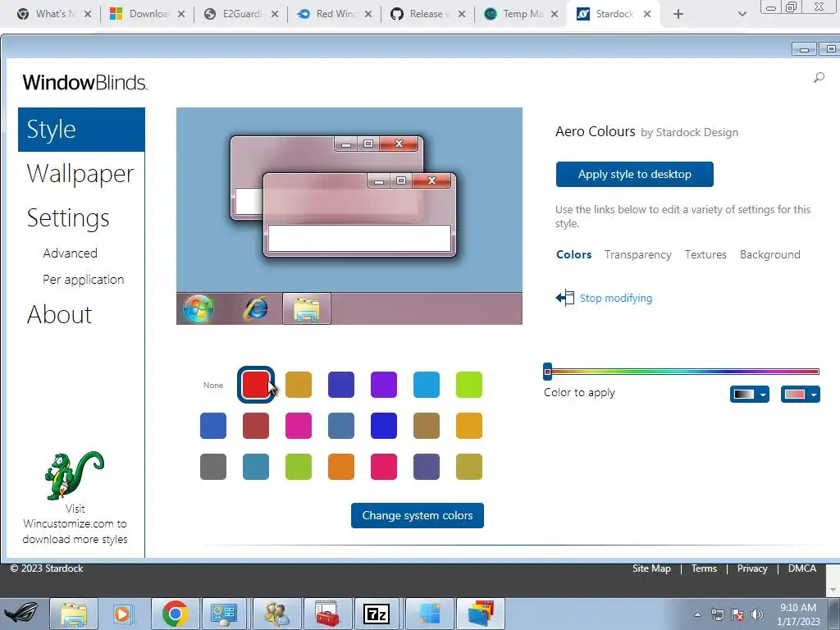The width and height of the screenshot is (840, 630).
Task: Open the browser tab list chevron
Action: click(x=742, y=14)
